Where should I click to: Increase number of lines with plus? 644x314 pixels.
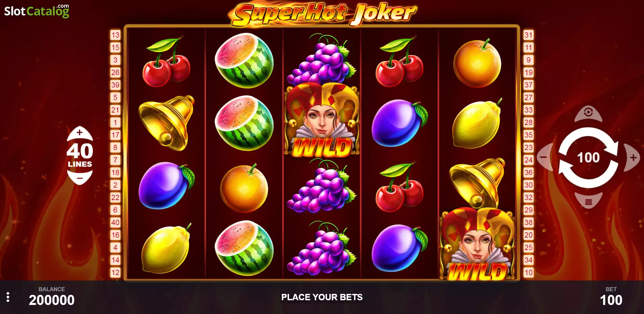80,133
